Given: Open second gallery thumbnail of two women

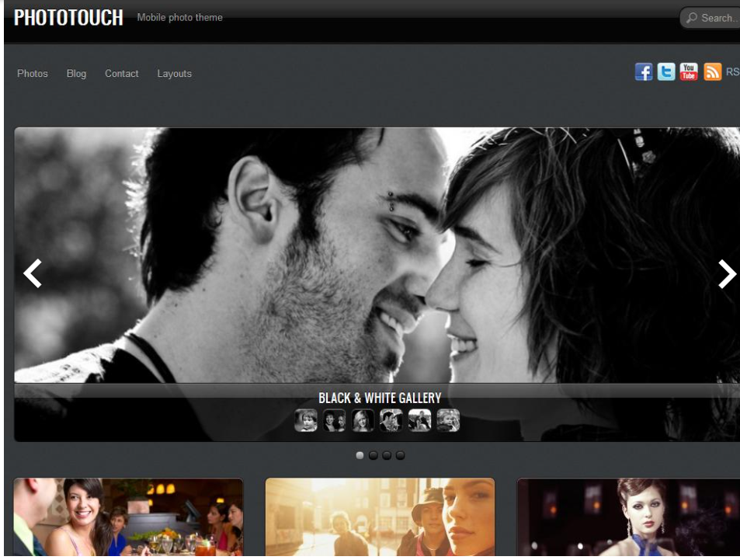Looking at the screenshot, I should [x=334, y=420].
